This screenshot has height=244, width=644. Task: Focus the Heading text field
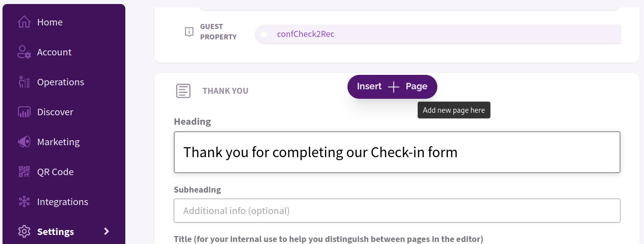point(397,152)
